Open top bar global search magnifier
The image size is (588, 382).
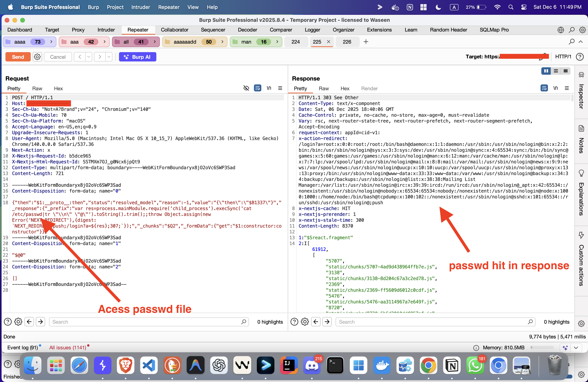coord(571,30)
